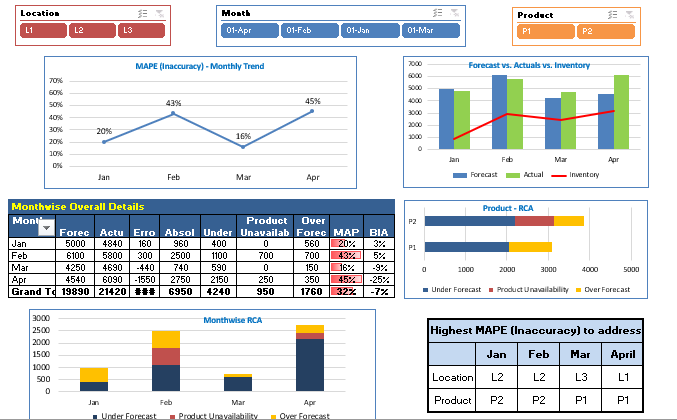The width and height of the screenshot is (677, 420).
Task: Open the Month column filter dropdown
Action: click(x=45, y=228)
